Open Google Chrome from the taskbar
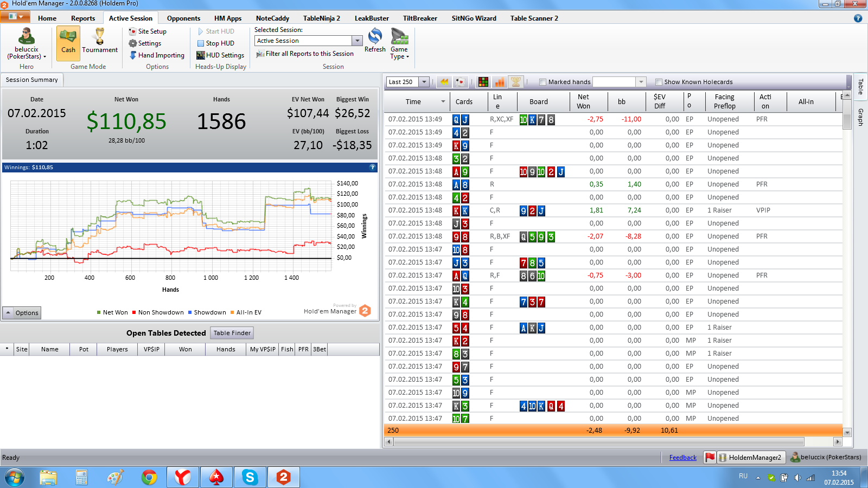The height and width of the screenshot is (488, 868). (149, 477)
